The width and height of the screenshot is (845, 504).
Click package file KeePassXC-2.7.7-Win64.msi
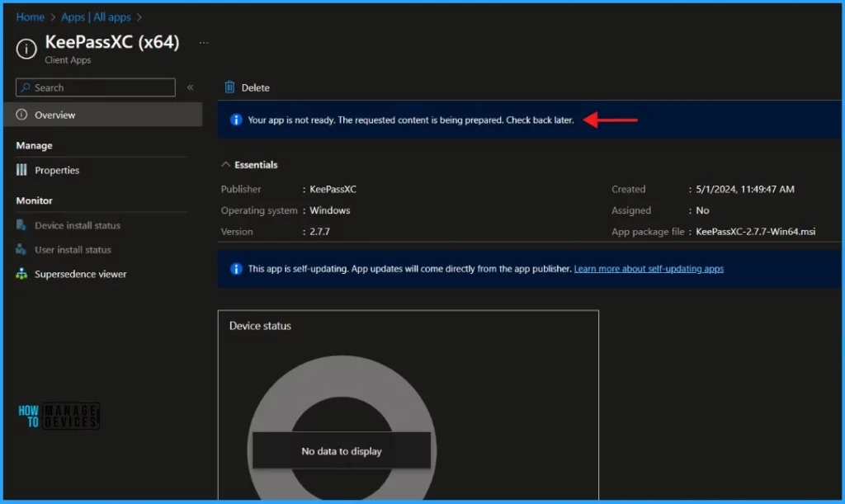pos(755,232)
